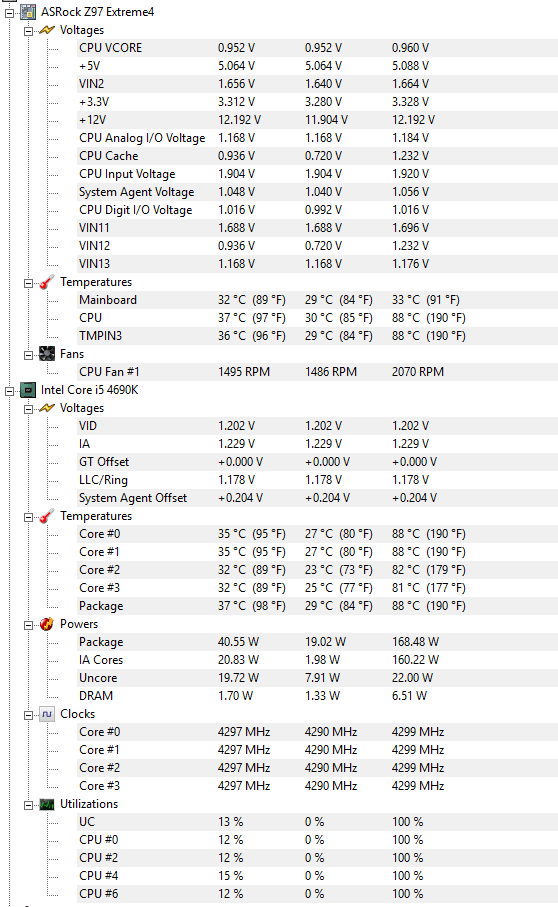
Task: Select the CPU Fan #1 row
Action: [317, 372]
